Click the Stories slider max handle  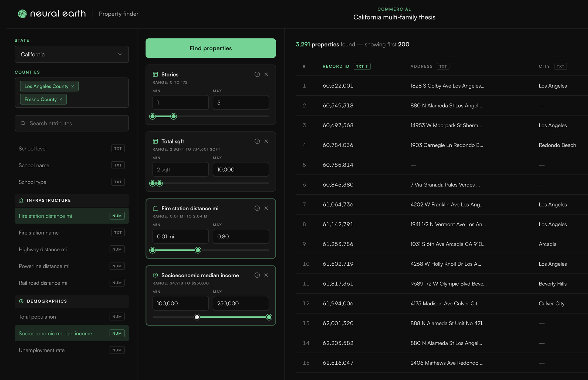(x=174, y=116)
